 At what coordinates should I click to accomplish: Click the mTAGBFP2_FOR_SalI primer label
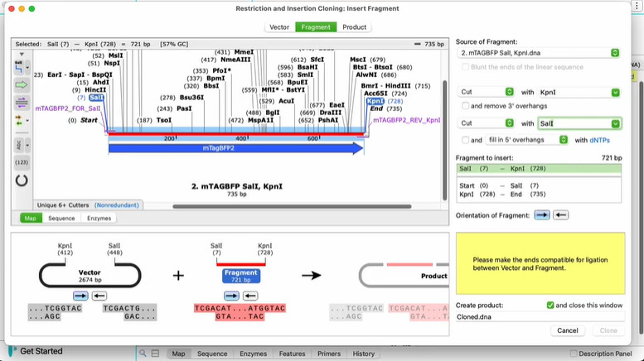point(68,108)
